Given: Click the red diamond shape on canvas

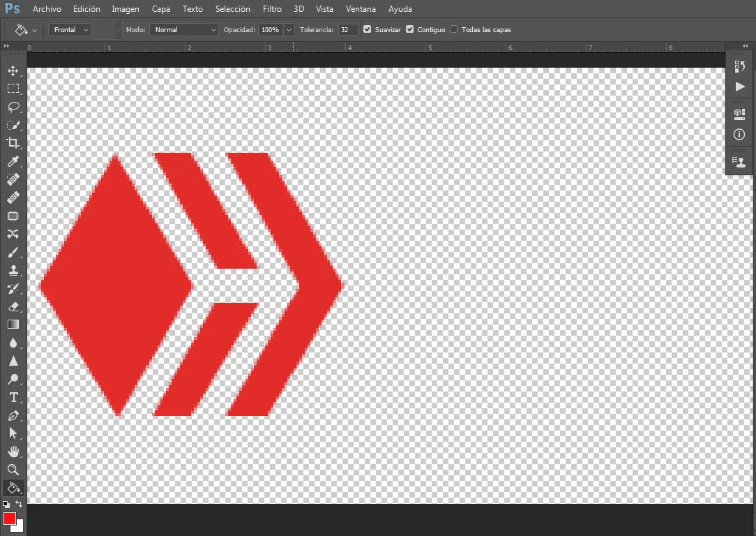Looking at the screenshot, I should 116,285.
